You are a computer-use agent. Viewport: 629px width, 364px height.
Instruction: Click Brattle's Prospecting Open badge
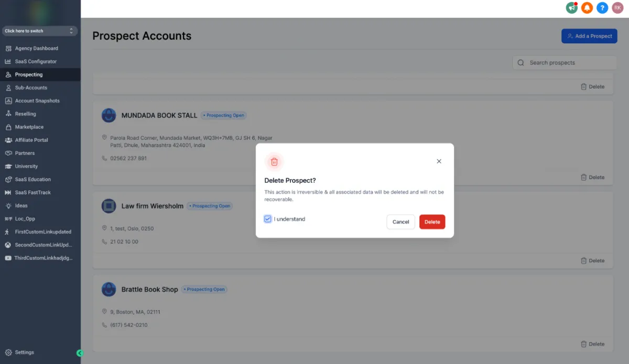[x=204, y=289]
